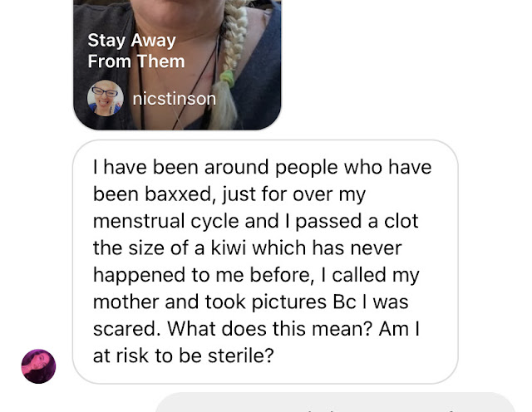This screenshot has width=532, height=412.
Task: Open the shared 'Stay Away From Them' story
Action: coord(177,65)
